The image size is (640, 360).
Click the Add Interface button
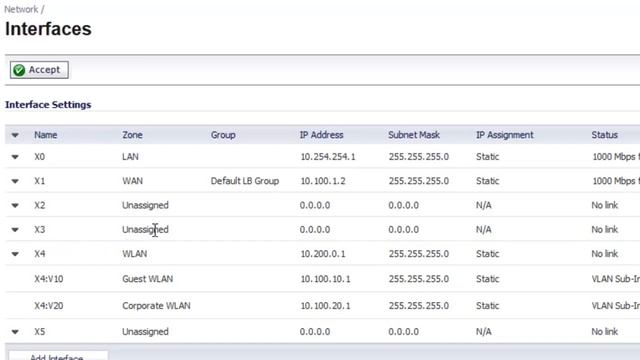[58, 356]
